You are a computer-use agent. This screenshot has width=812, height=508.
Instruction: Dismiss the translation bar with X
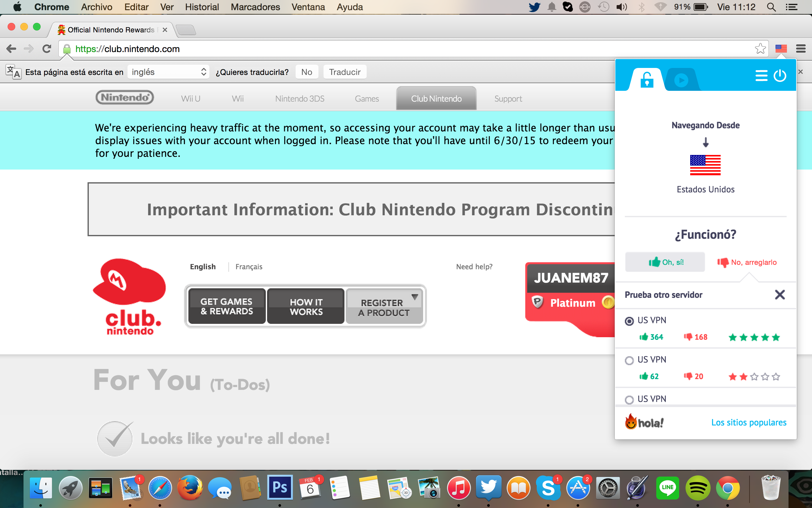(801, 71)
